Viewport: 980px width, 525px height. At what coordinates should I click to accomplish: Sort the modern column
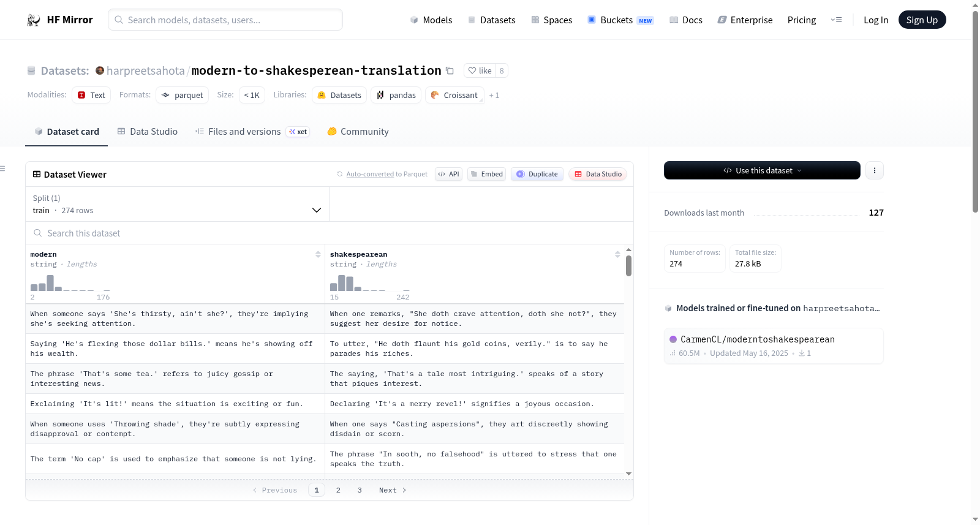[x=318, y=254]
